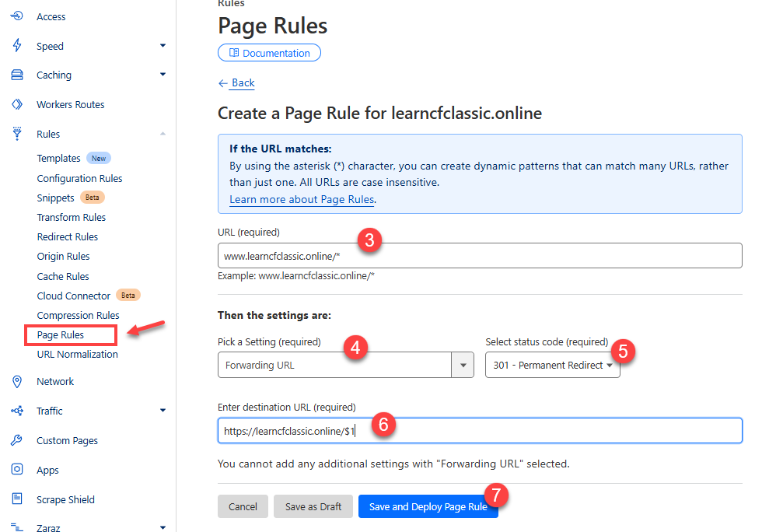Open the Forwarding URL setting combo box

346,365
